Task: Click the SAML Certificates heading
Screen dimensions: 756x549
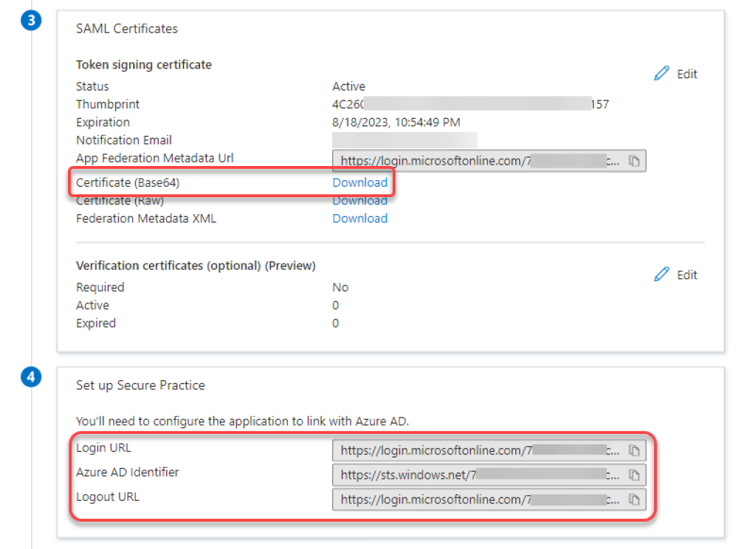Action: click(x=127, y=29)
